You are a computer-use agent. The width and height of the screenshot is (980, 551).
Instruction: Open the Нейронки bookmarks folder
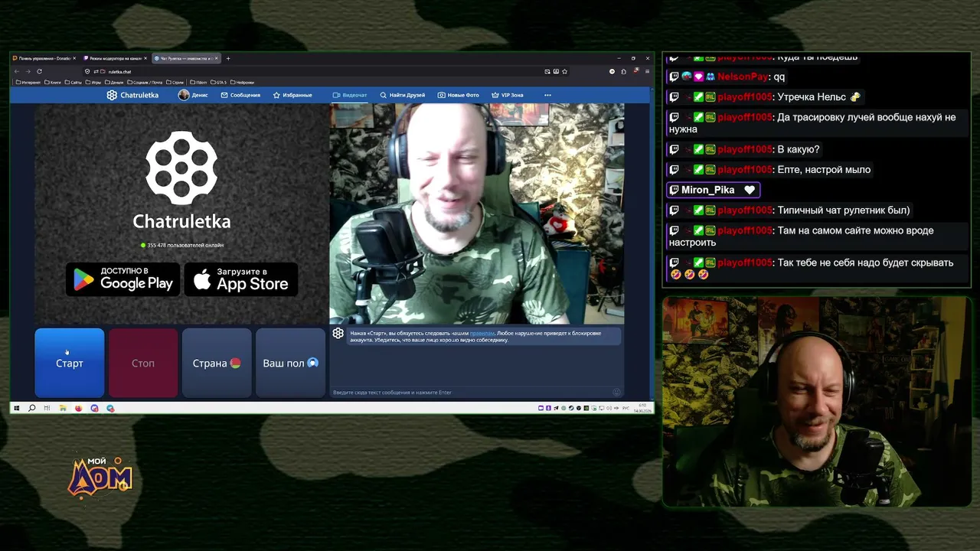pyautogui.click(x=242, y=82)
